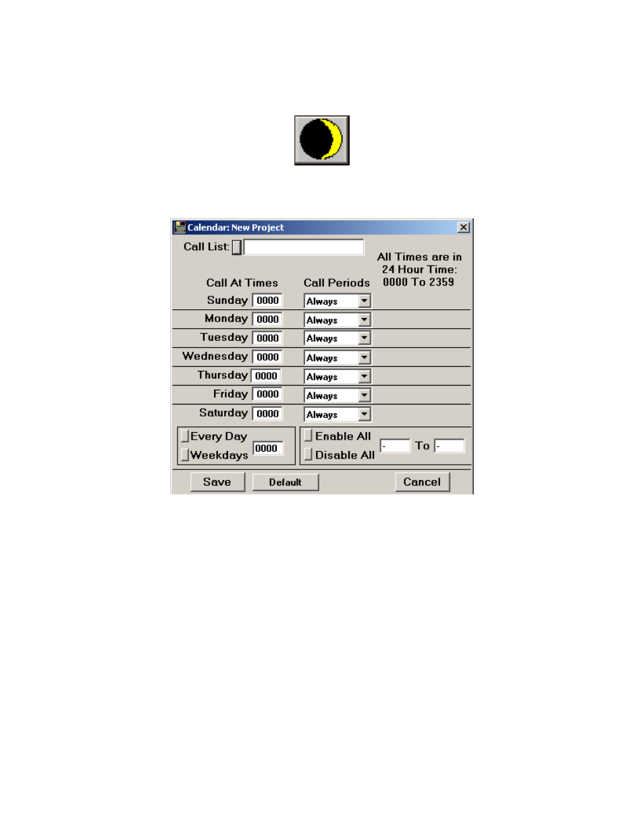Click the Friday call time field
Screen dimensions: 644x834
pos(267,394)
